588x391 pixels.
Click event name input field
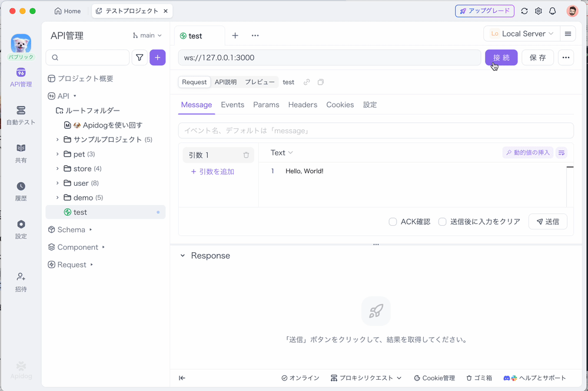(376, 131)
